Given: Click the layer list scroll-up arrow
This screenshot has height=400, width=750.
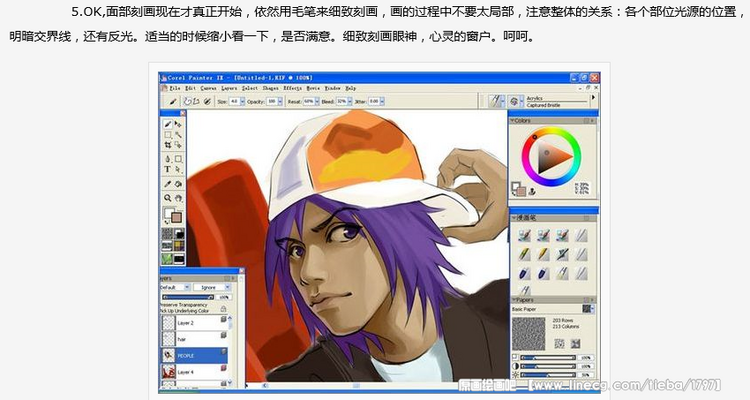Looking at the screenshot, I should [230, 318].
